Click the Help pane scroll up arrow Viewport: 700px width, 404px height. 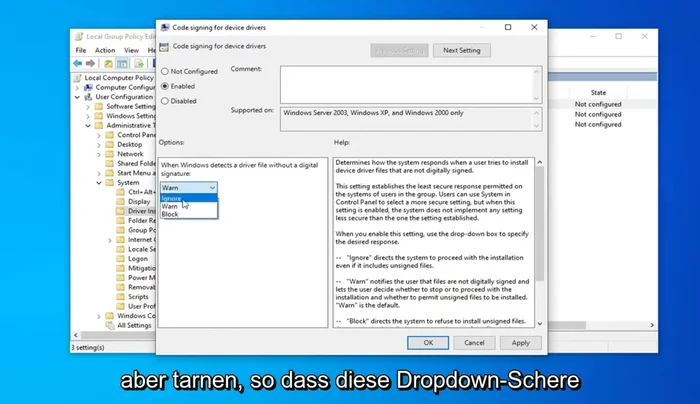[x=540, y=162]
